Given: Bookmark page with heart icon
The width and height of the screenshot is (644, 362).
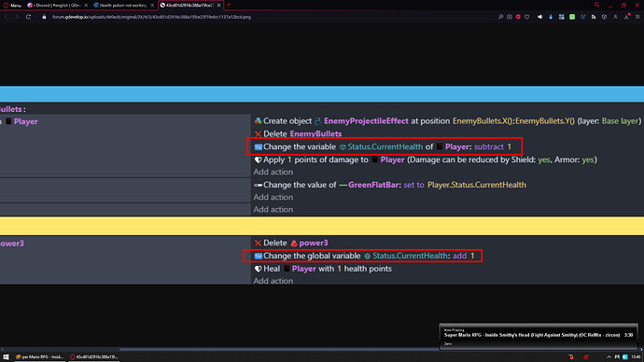Looking at the screenshot, I should pos(527,17).
